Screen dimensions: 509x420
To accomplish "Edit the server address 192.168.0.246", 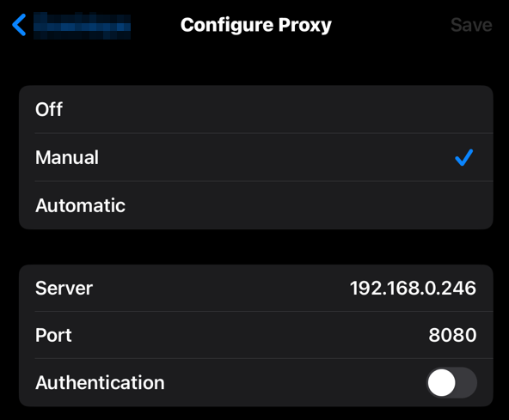I will 413,288.
